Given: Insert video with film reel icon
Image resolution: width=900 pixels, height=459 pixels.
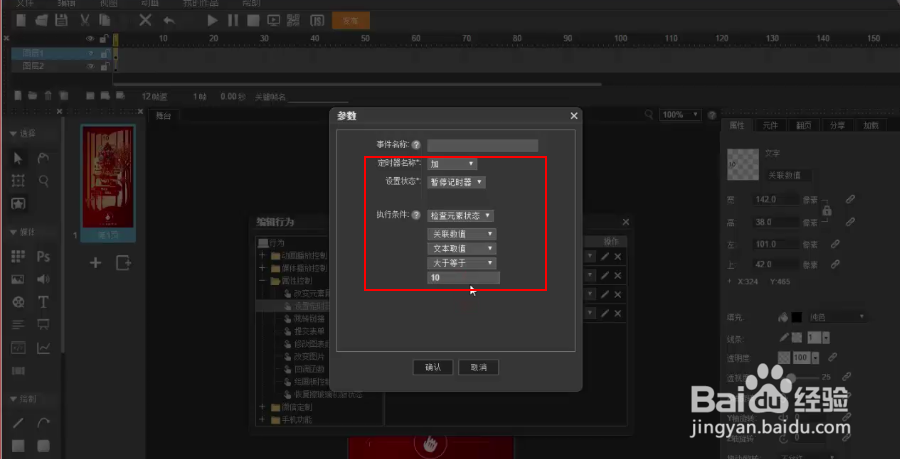Looking at the screenshot, I should coord(18,302).
